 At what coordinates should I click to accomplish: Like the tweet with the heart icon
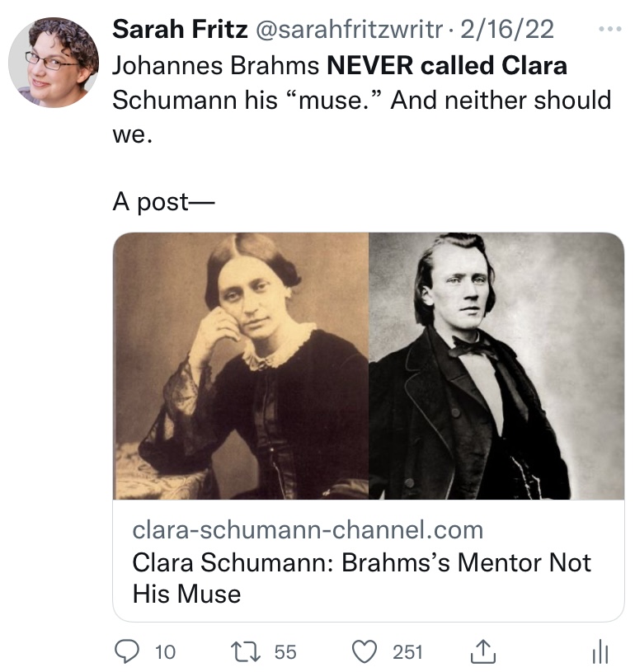365,652
